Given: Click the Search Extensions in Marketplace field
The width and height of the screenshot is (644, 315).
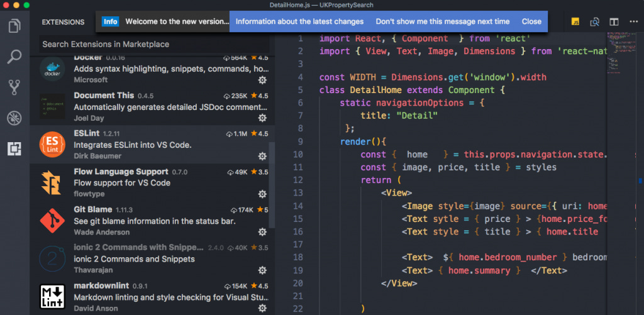Looking at the screenshot, I should 155,44.
